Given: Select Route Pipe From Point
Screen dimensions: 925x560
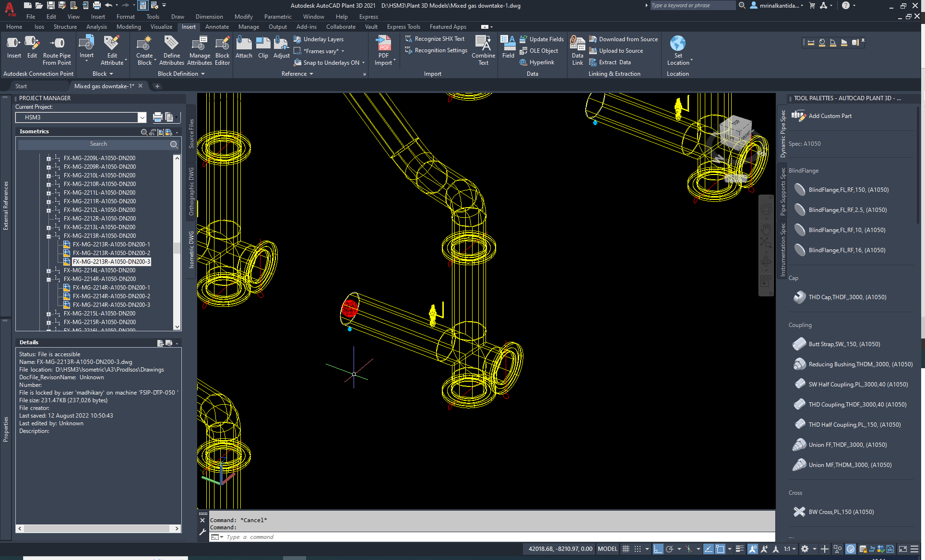Looking at the screenshot, I should tap(57, 50).
